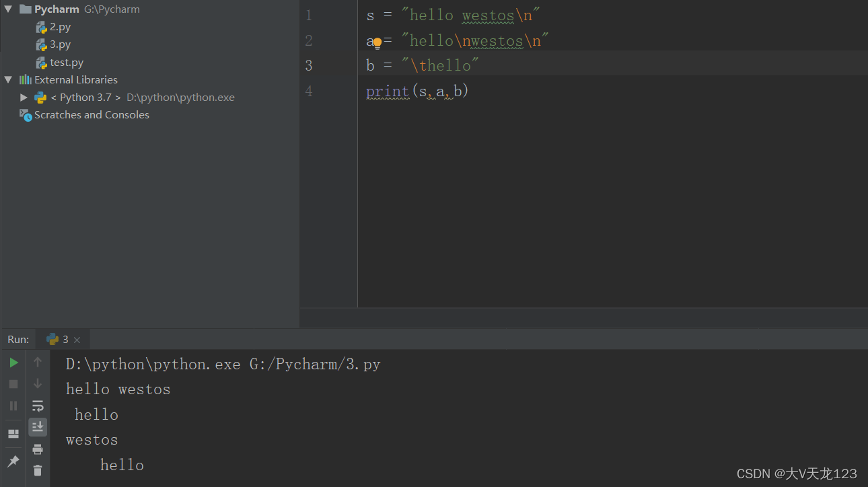Pin the current Run tab
Viewport: 868px width, 487px height.
coord(13,461)
